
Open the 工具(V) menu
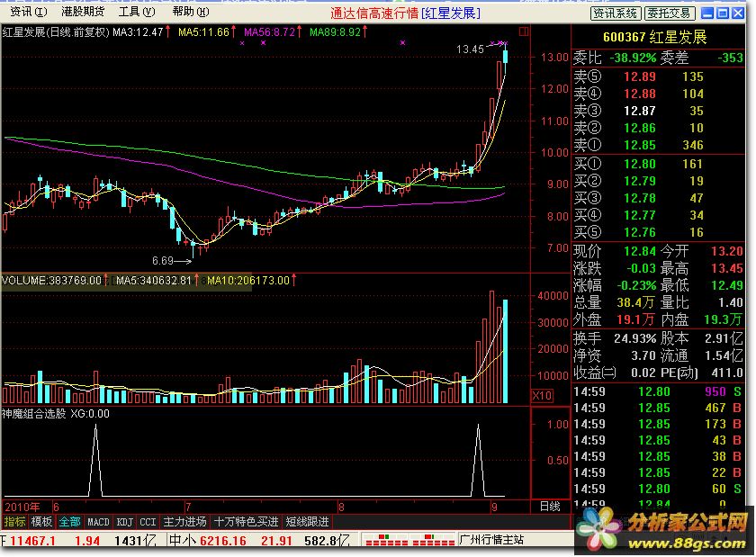137,12
